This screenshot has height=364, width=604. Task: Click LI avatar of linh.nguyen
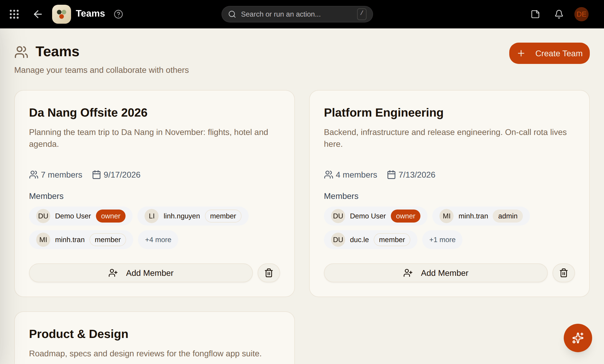[x=152, y=216]
